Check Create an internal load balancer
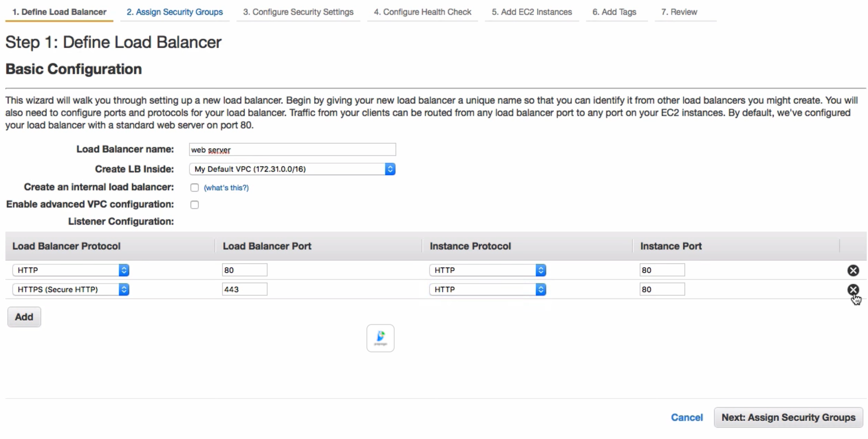Screen dimensions: 868x439 coord(195,188)
